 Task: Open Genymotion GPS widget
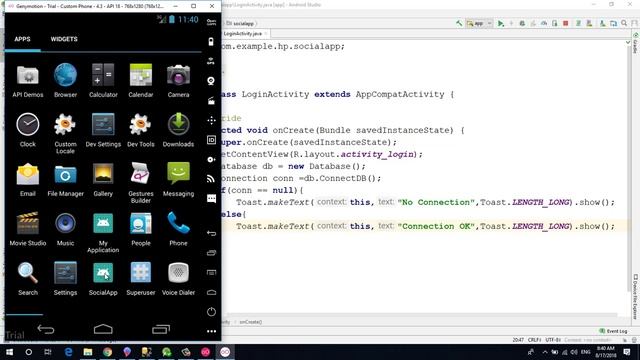click(x=211, y=61)
